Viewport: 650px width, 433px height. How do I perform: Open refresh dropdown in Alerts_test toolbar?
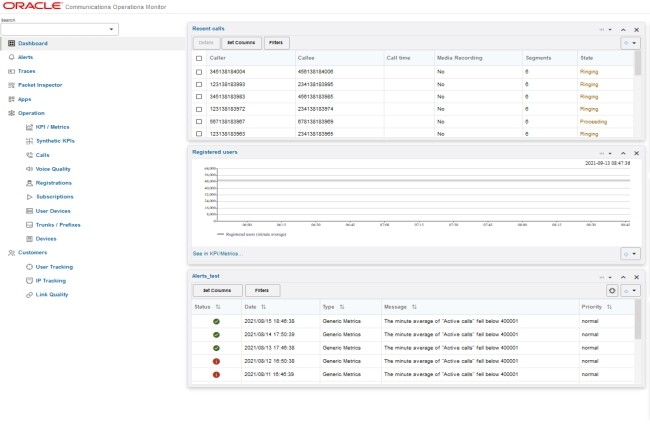[x=630, y=290]
